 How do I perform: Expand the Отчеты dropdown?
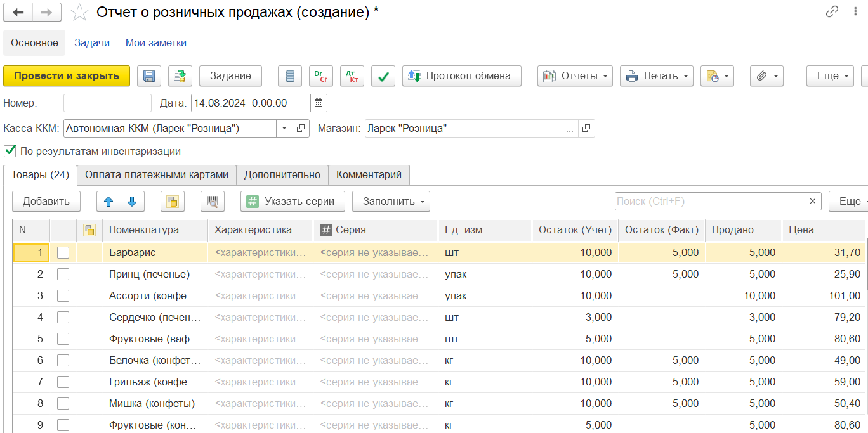click(575, 76)
